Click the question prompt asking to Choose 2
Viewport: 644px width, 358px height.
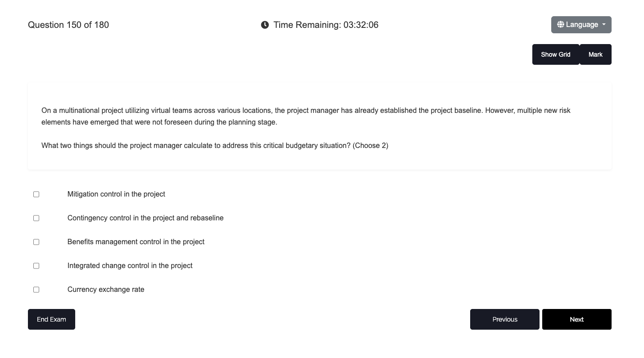coord(214,146)
